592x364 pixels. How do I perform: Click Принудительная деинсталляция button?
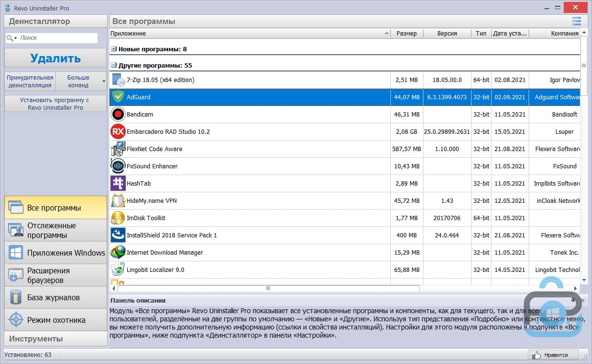[30, 81]
